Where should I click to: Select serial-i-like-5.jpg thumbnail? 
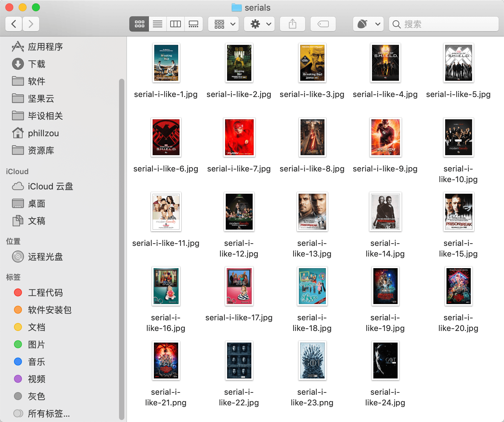458,63
